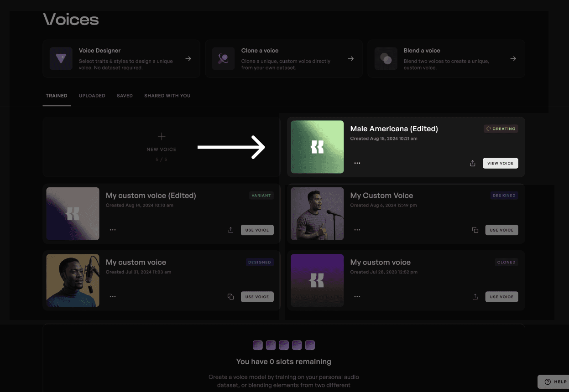Click the Creating status badge
The image size is (569, 392).
tap(501, 129)
